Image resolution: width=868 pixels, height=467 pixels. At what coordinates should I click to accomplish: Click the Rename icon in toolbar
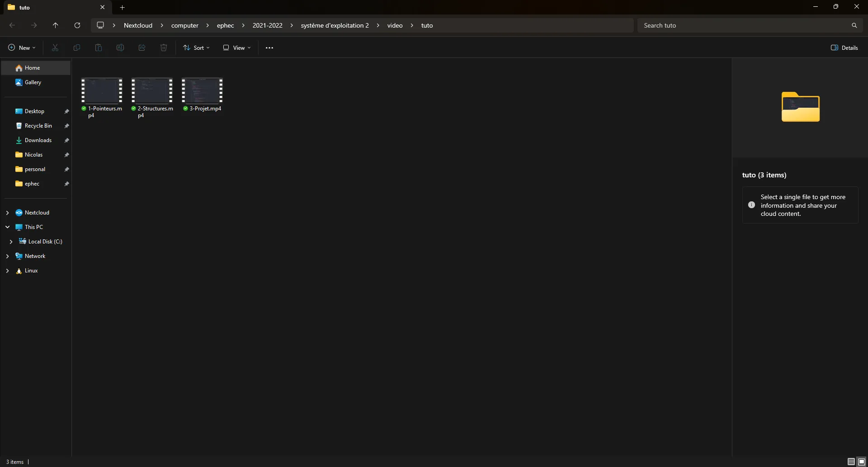pos(120,48)
